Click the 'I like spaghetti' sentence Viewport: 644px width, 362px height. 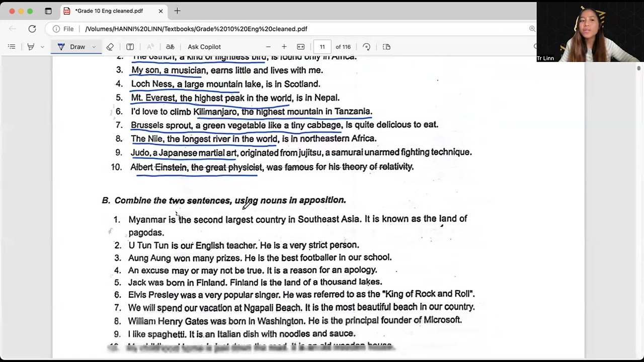[x=242, y=334]
